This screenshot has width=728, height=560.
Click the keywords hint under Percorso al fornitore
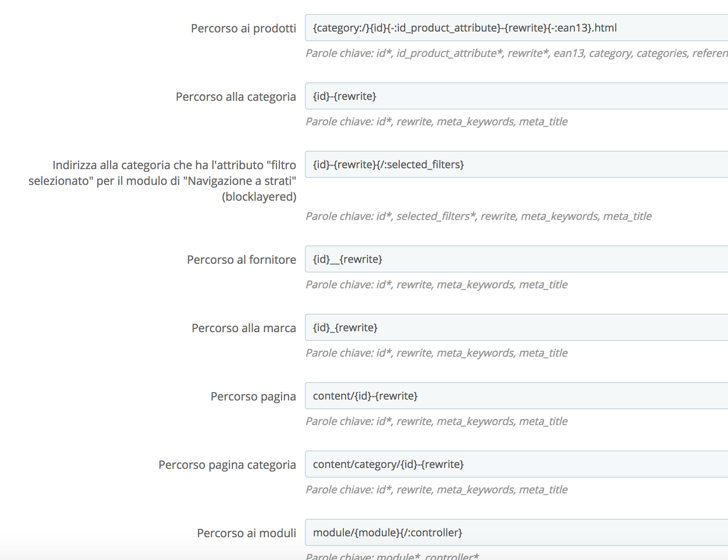[436, 285]
